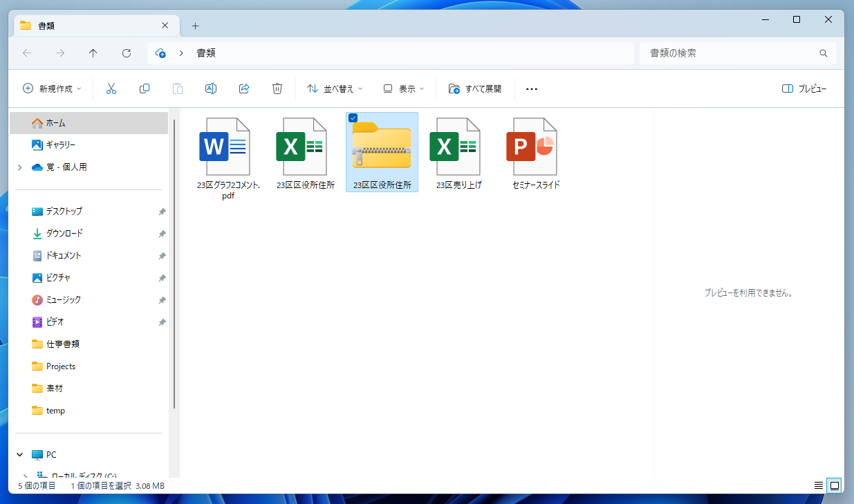Click the chevron before 書類 in address bar
Viewport: 854px width, 504px height.
[181, 53]
